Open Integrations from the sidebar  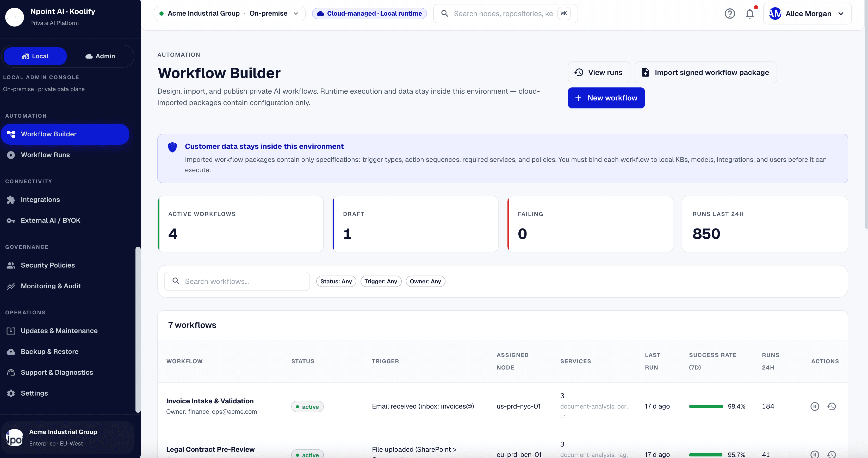pos(65,200)
